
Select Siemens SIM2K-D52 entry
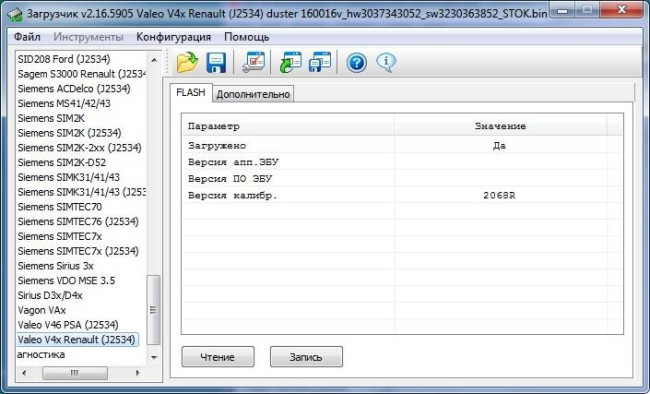62,163
